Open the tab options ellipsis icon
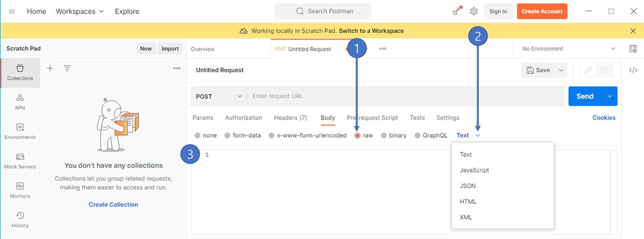This screenshot has width=644, height=239. (x=383, y=49)
